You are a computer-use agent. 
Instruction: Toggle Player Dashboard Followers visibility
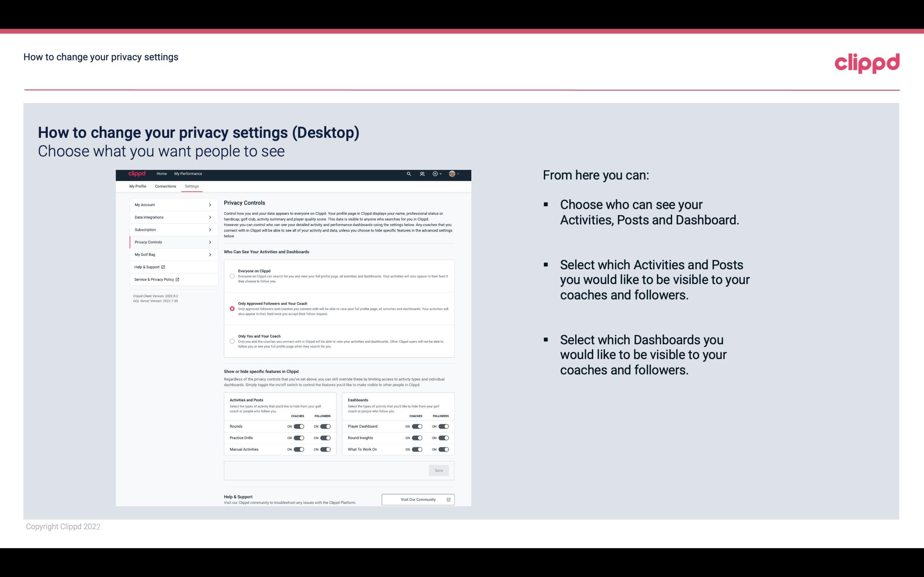[443, 426]
